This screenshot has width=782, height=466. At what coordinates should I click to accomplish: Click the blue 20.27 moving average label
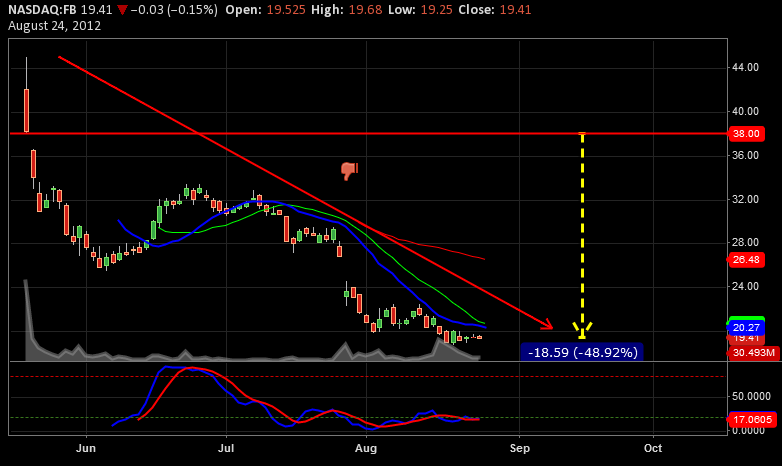coord(747,327)
